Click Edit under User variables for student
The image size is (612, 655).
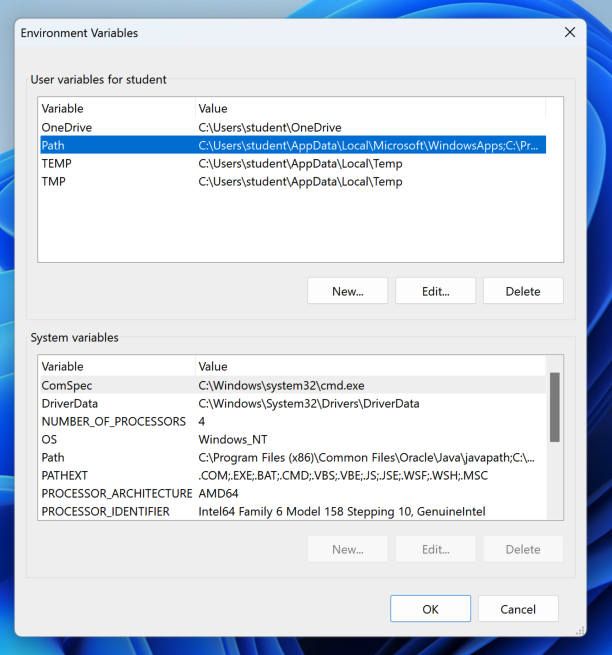(435, 291)
